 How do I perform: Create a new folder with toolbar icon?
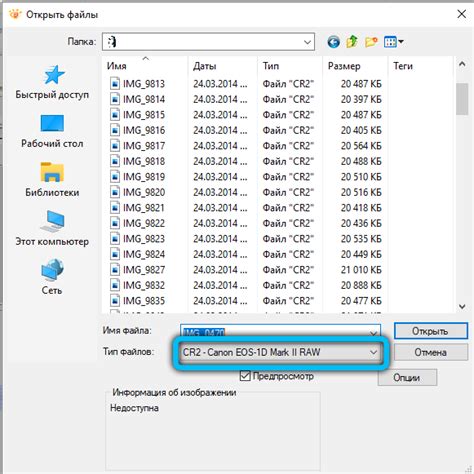coord(371,42)
